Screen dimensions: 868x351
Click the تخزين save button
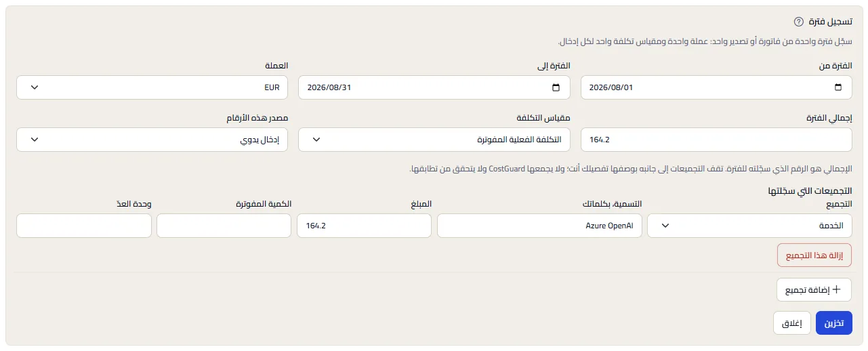pos(834,323)
